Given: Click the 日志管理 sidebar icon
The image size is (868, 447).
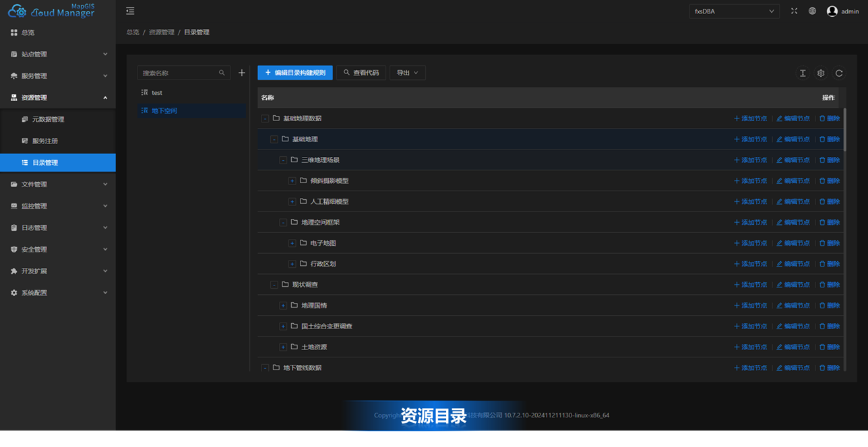Looking at the screenshot, I should pos(13,228).
